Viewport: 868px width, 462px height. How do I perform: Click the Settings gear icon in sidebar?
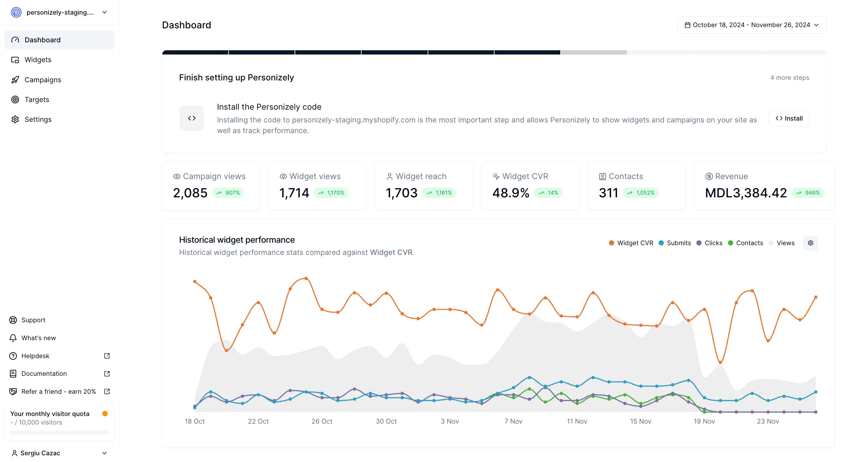pos(15,119)
